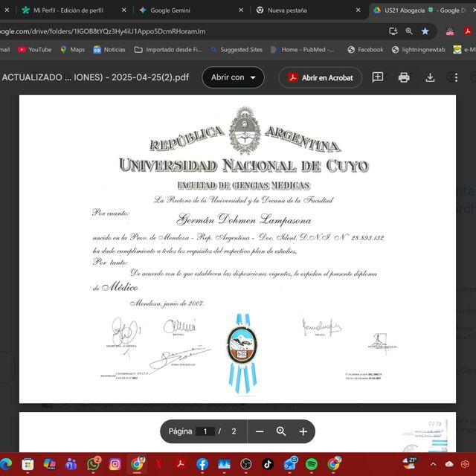Open Spotify from the taskbar
Viewport: 476px width, 476px height.
coord(312,464)
